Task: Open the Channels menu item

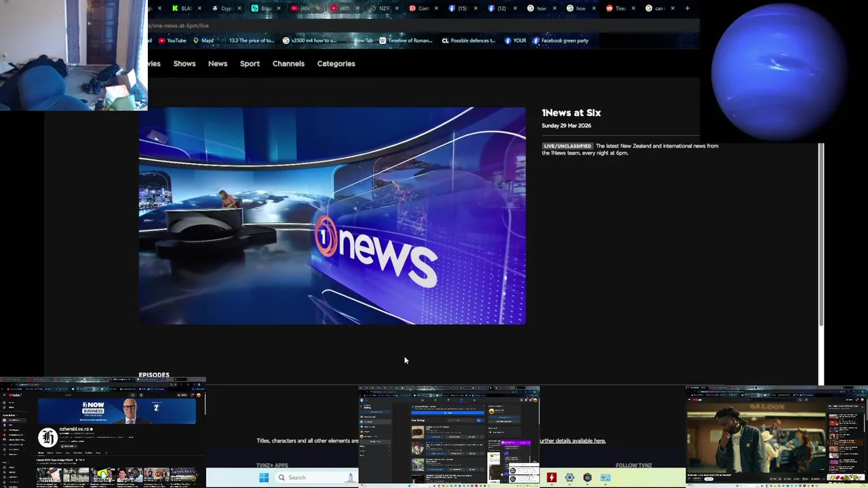Action: point(288,64)
